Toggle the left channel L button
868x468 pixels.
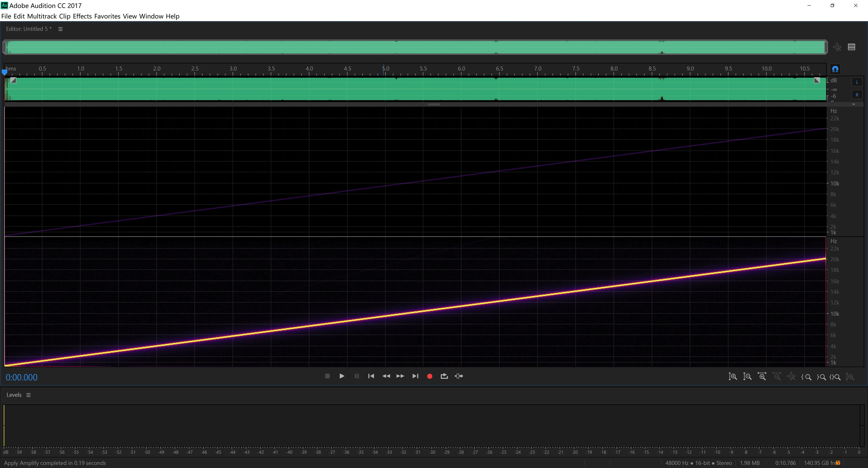pyautogui.click(x=857, y=82)
